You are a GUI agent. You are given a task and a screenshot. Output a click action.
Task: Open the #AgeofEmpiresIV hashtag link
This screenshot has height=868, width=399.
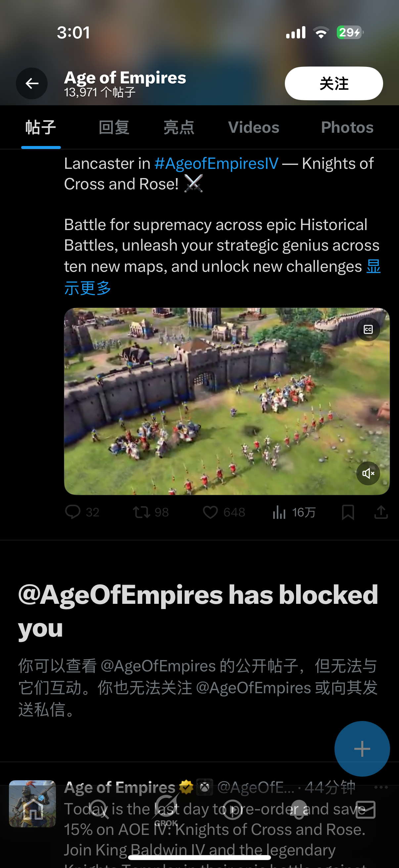point(216,164)
